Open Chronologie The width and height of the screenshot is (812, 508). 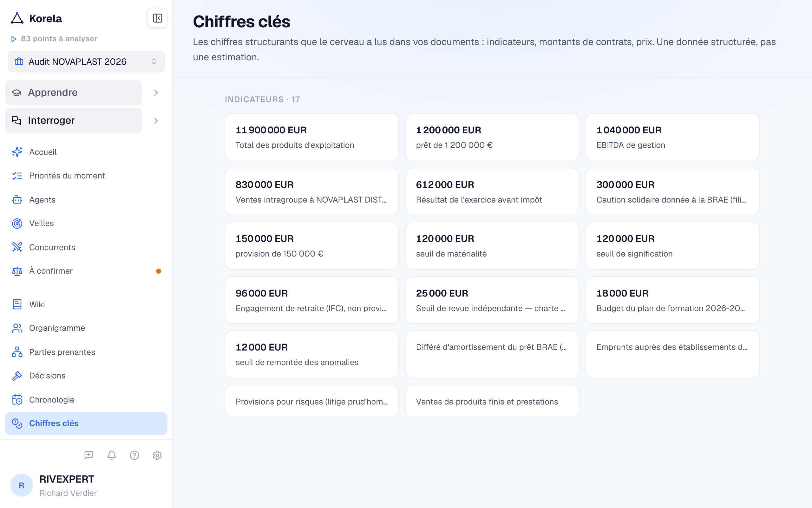pos(86,399)
